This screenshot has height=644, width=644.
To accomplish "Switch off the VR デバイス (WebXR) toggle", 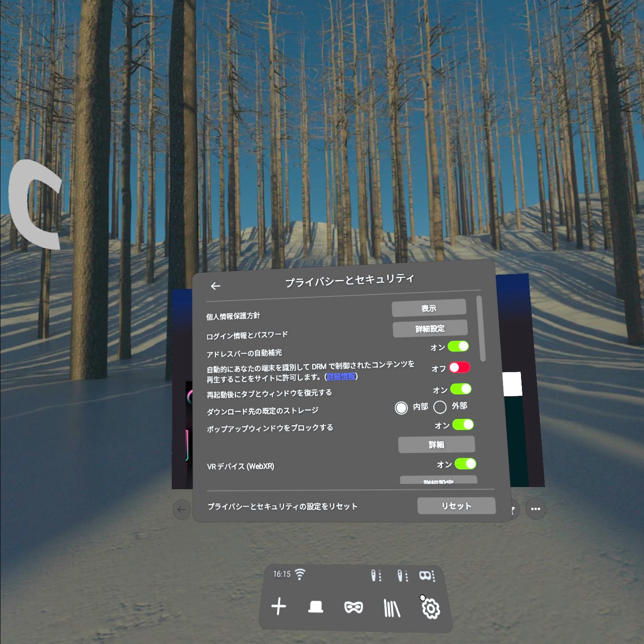I will tap(466, 464).
